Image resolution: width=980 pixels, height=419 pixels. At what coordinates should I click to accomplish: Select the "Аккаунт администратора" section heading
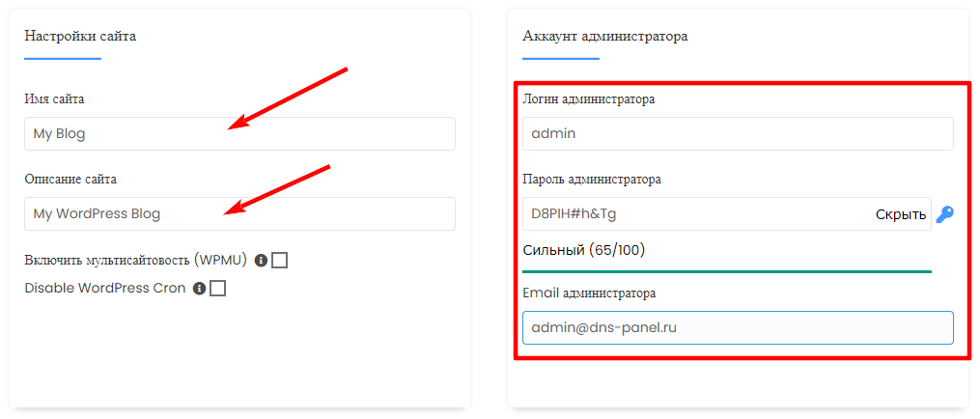tap(605, 37)
